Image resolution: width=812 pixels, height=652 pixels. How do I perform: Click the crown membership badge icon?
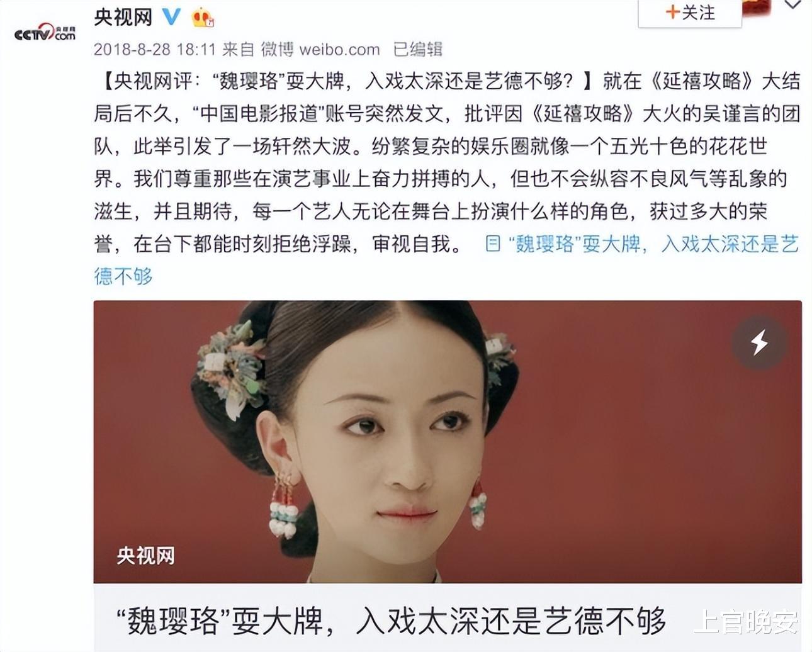click(x=203, y=17)
